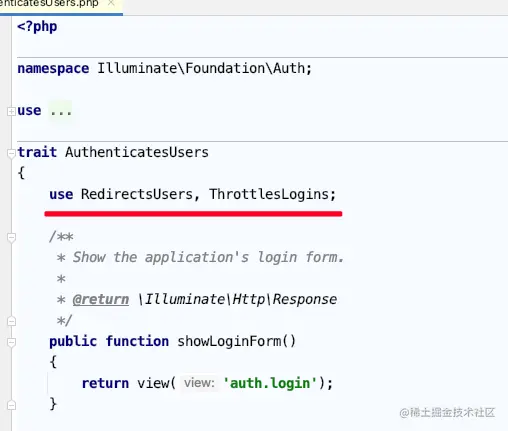Click comment 'Show the application's login form.'
Screen dimensions: 508x431
tap(208, 257)
